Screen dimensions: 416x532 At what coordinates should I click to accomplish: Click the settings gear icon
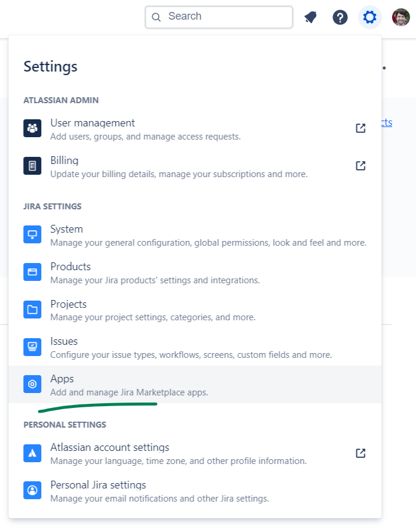coord(370,17)
